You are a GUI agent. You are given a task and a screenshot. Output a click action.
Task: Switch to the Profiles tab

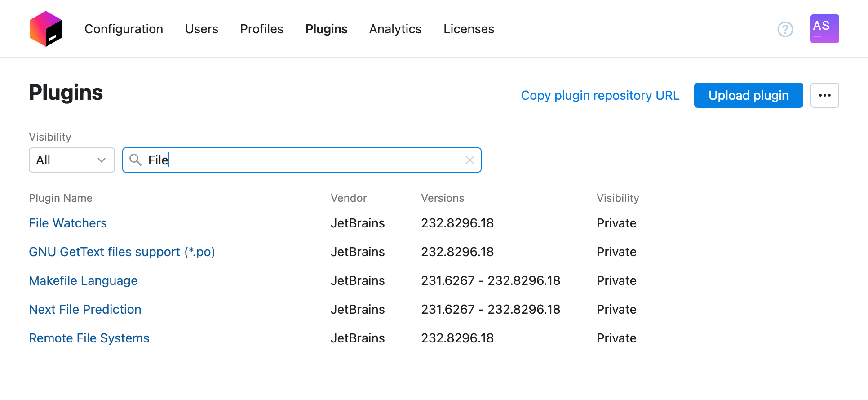click(x=261, y=29)
